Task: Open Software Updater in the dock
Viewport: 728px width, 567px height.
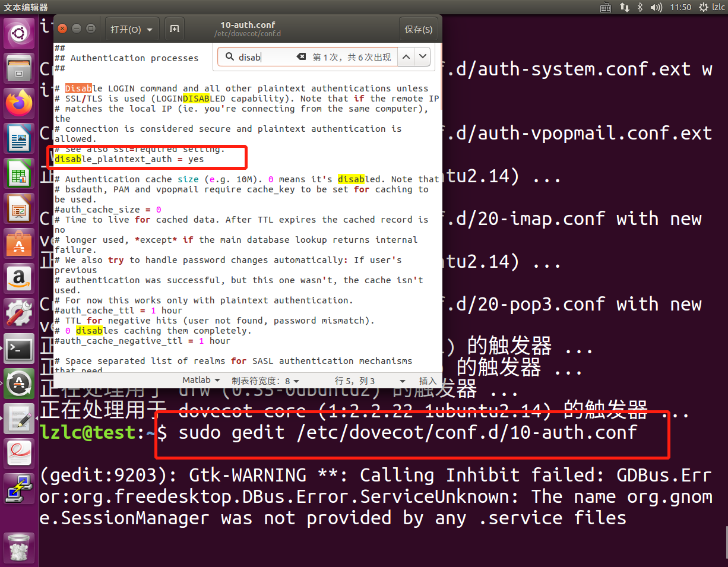Action: pyautogui.click(x=19, y=384)
